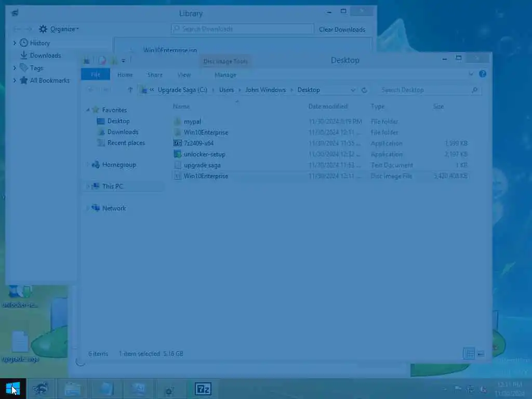Expand the History node in Library

15,43
